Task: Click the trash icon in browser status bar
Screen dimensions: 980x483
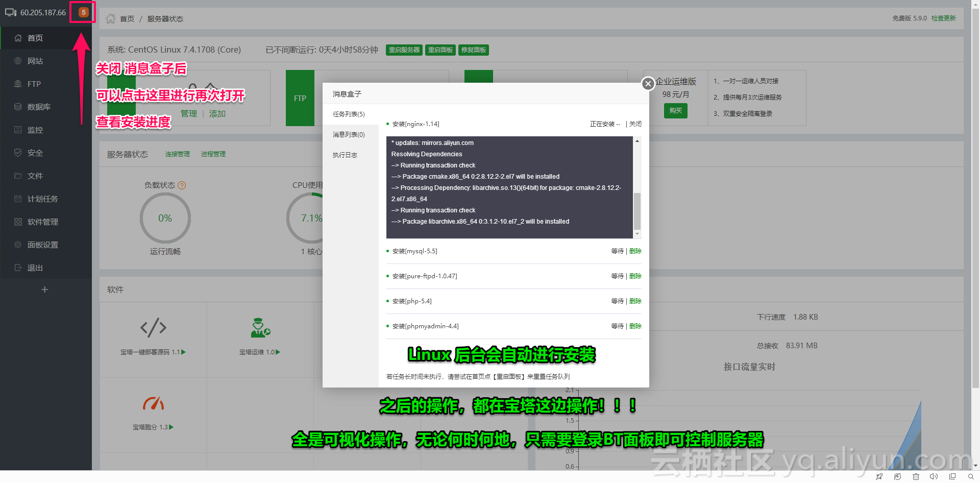Action: pos(916,477)
